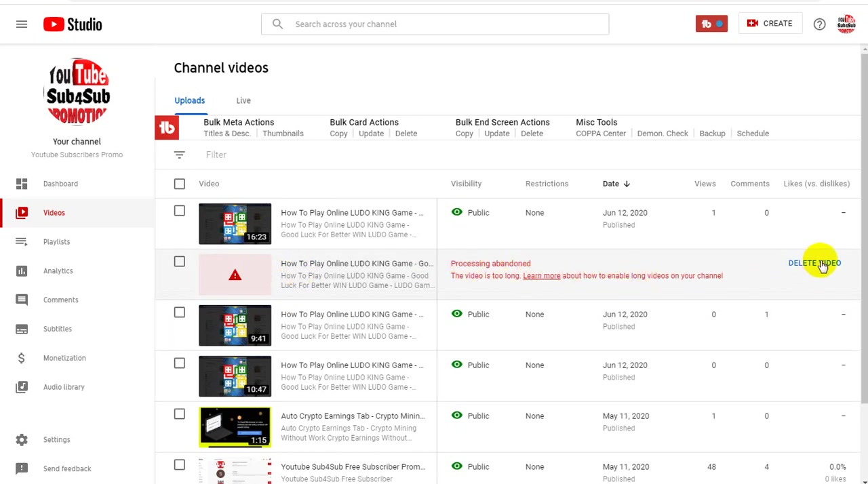Go to Playlists in sidebar
868x484 pixels.
tap(56, 242)
